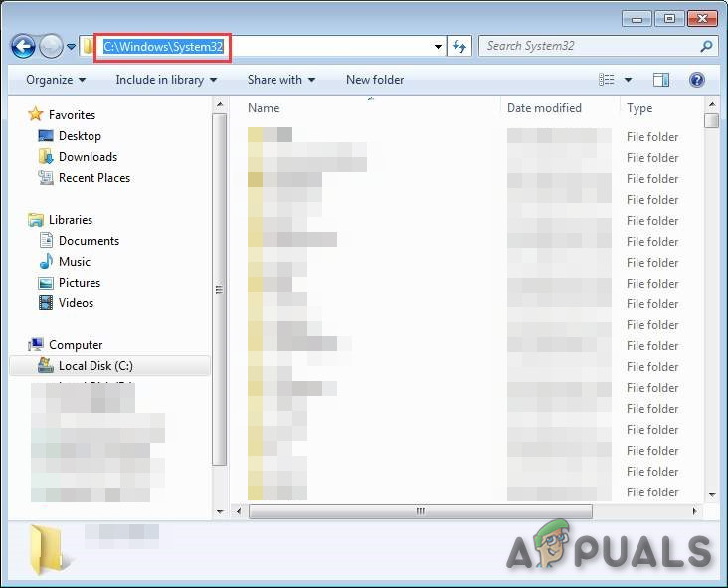Viewport: 728px width, 588px height.
Task: Open view options dropdown arrow
Action: (x=628, y=80)
